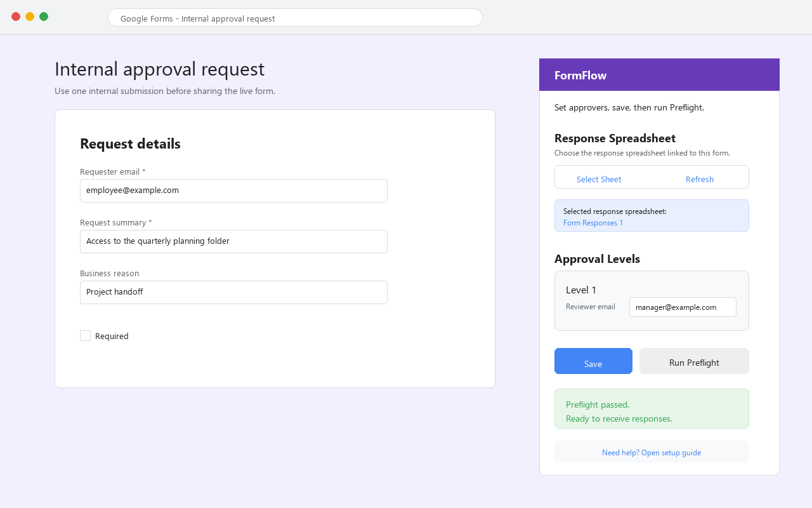Run the Preflight check
Image resolution: width=812 pixels, height=508 pixels.
tap(694, 361)
